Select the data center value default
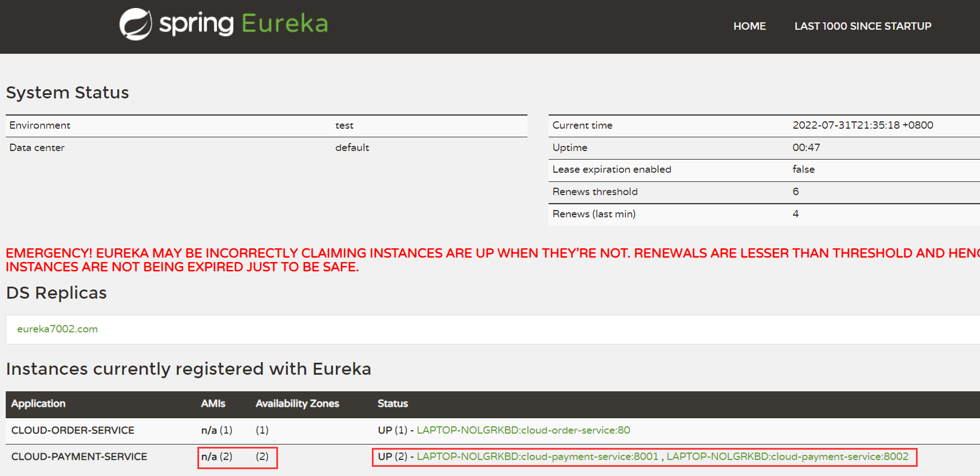This screenshot has width=980, height=476. click(352, 148)
